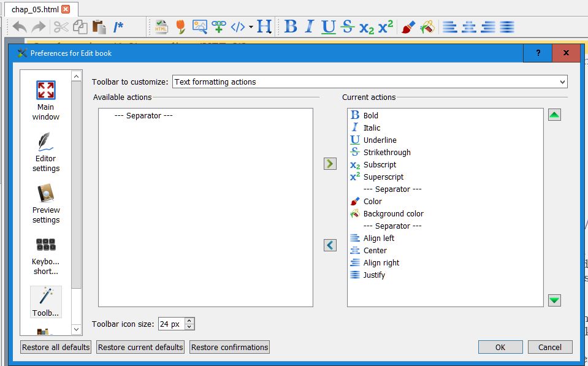Screen dimensions: 588x366
Task: Toggle Bold in the main toolbar
Action: [291, 27]
